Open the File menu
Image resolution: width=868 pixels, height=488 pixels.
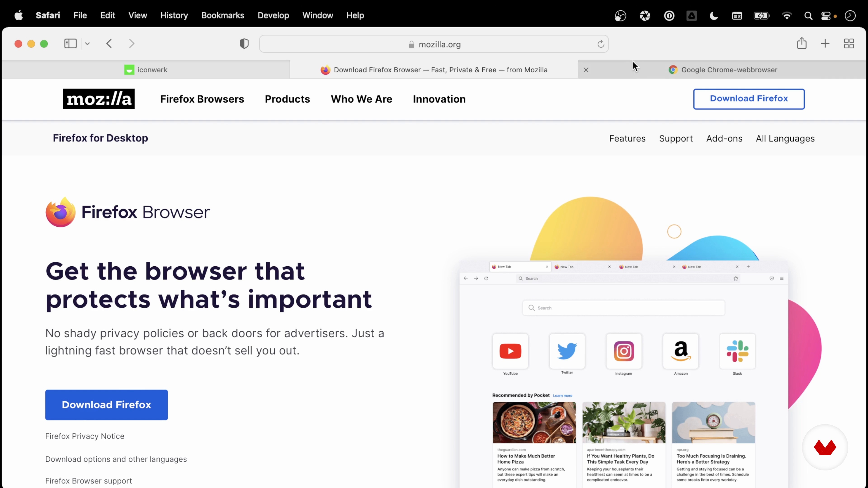pyautogui.click(x=80, y=15)
